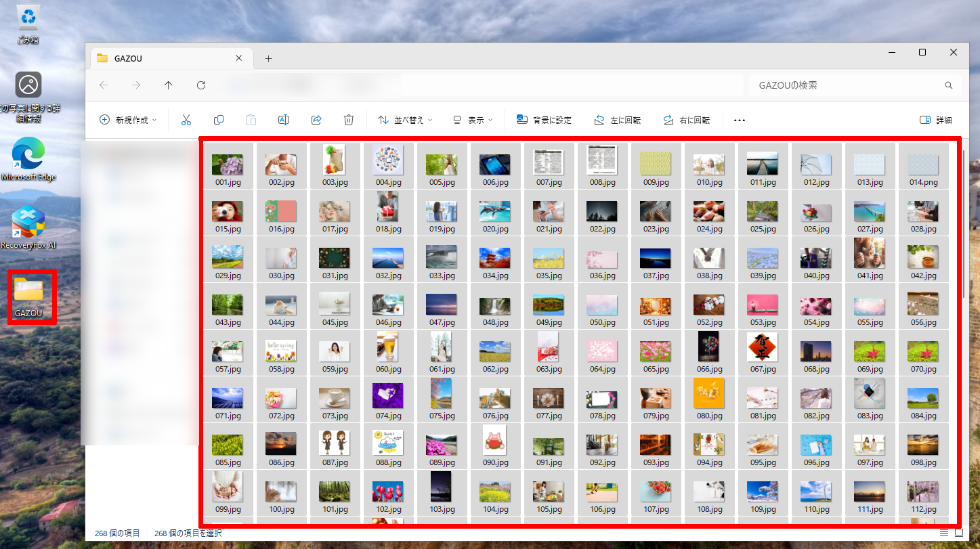Close the GAZOU tab
This screenshot has width=980, height=549.
[238, 58]
